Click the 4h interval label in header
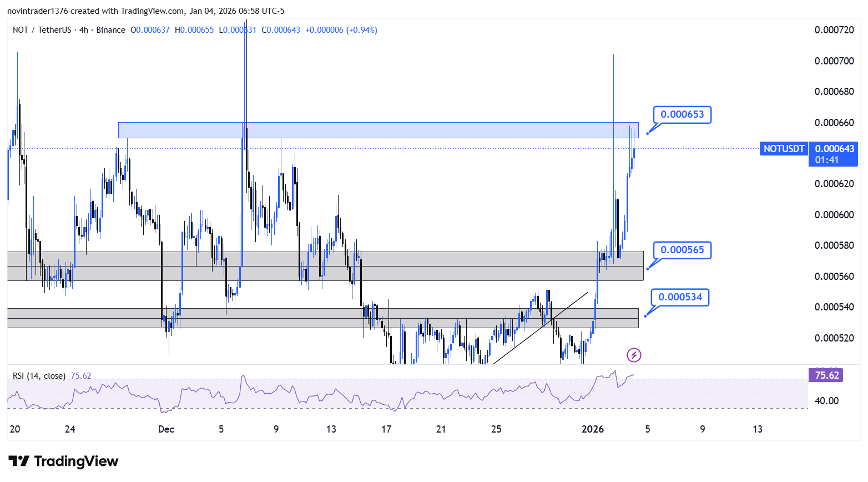This screenshot has height=482, width=868. 84,30
